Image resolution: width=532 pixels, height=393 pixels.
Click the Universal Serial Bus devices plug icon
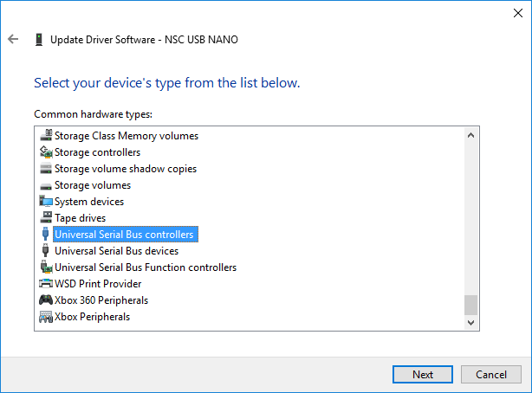45,250
